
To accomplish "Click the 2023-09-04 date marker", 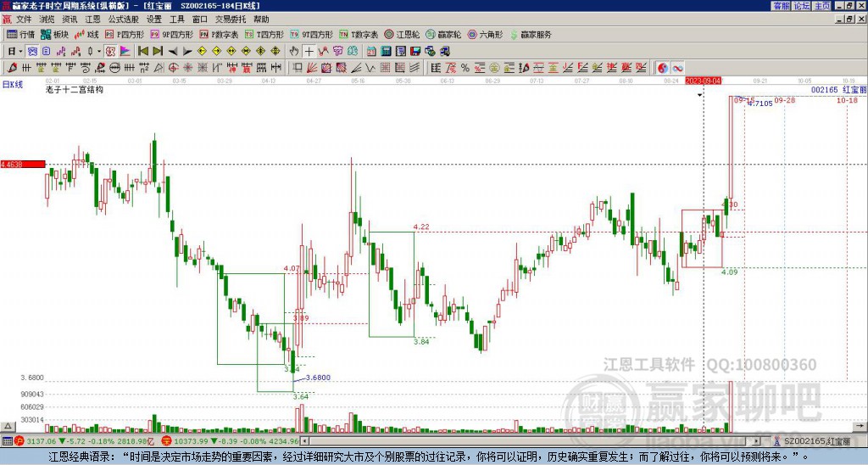I will click(703, 81).
